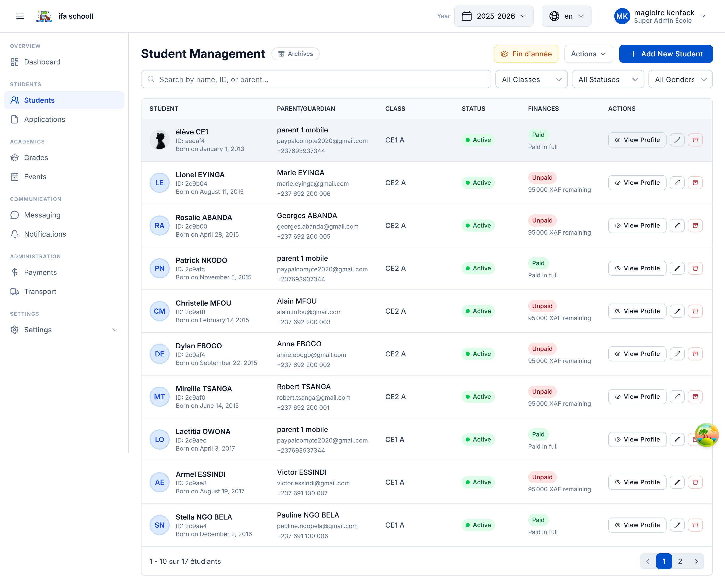Viewport: 725px width, 588px height.
Task: Click the hamburger menu icon
Action: tap(20, 16)
